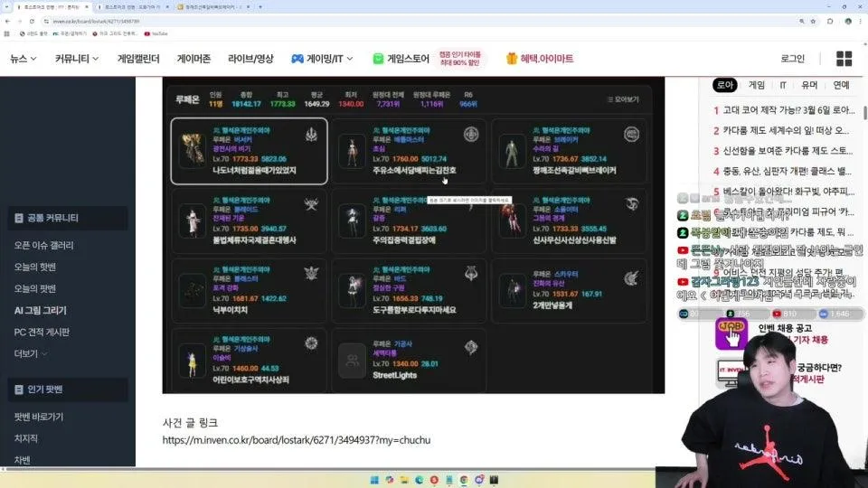The image size is (868, 488).
Task: Select the character card 쌍해조선족갈비뼈브레이커
Action: (x=569, y=151)
